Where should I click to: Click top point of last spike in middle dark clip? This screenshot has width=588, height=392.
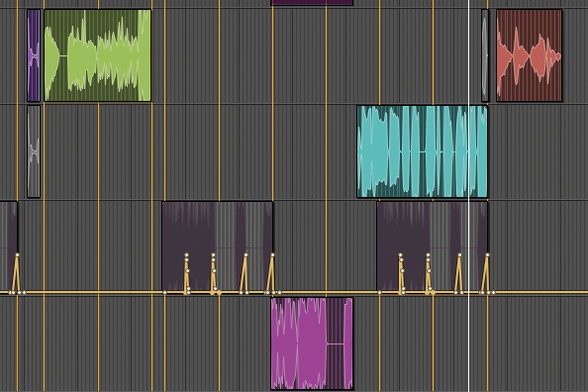(272, 255)
